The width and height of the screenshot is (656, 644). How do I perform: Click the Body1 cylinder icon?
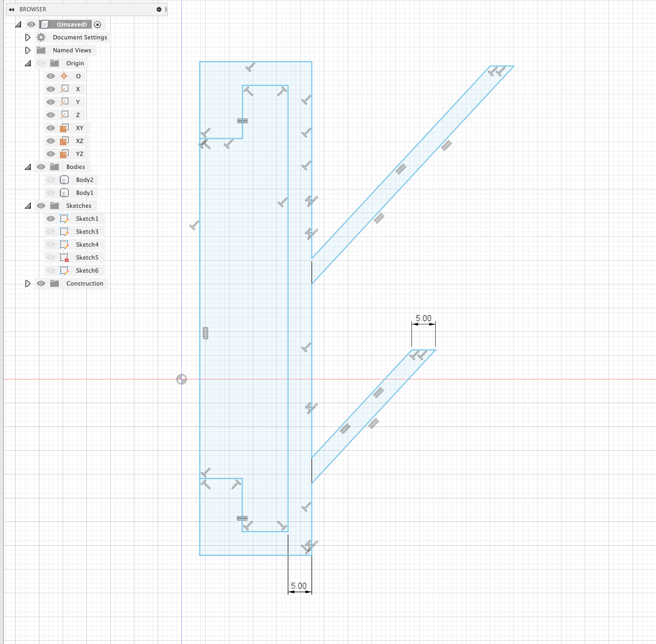click(x=63, y=193)
